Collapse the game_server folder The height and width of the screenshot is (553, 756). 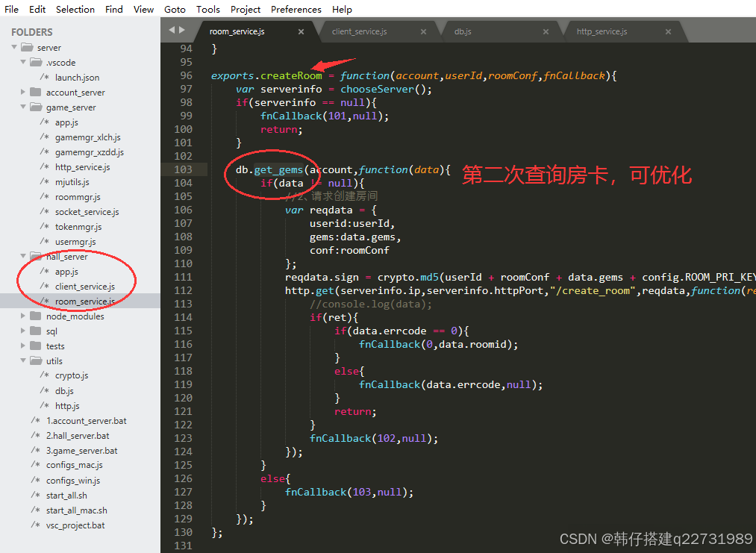(23, 107)
